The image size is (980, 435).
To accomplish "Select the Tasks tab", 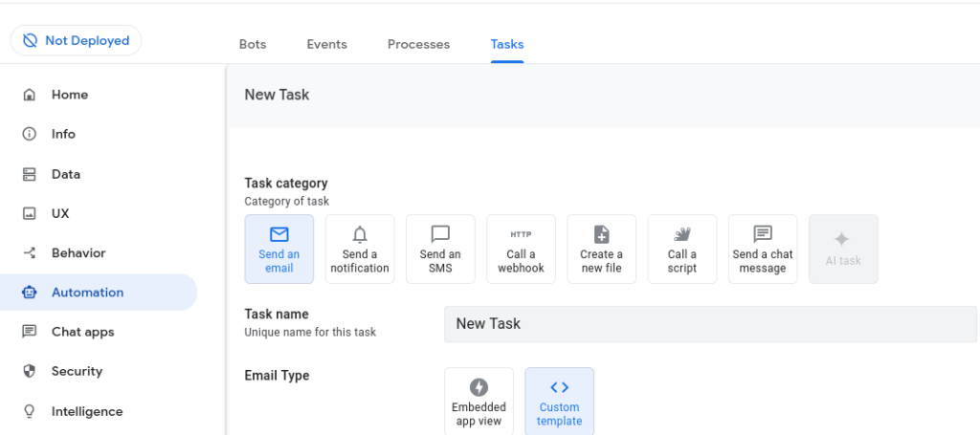I will [507, 44].
